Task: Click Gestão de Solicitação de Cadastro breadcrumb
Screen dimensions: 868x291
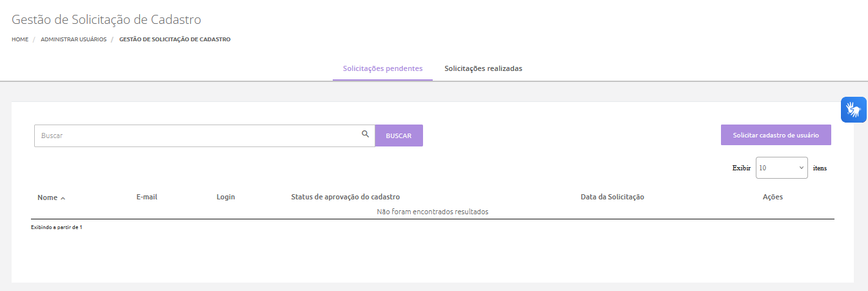Action: pyautogui.click(x=175, y=39)
